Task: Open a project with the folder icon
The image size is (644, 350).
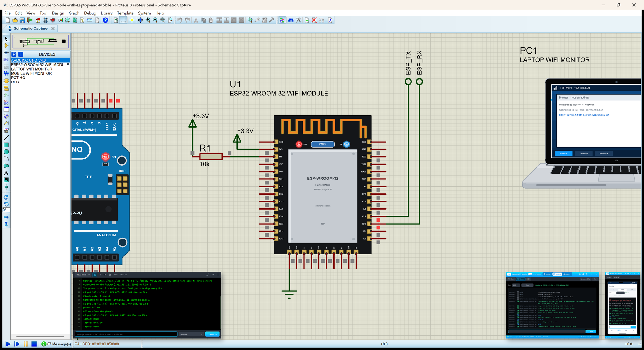Action: 15,20
